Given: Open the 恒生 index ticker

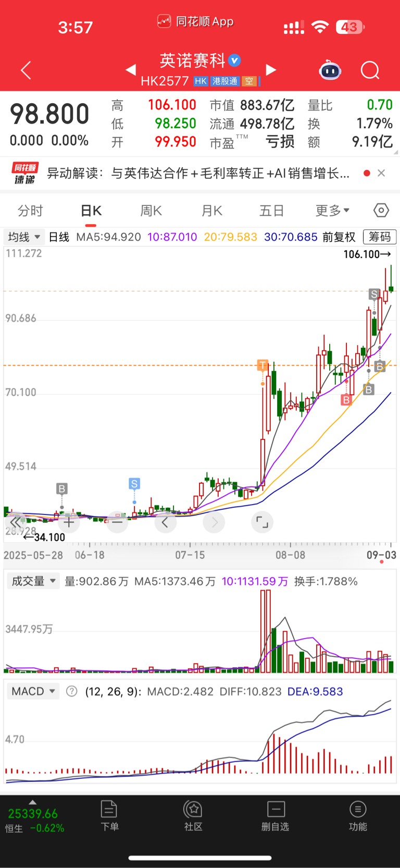Looking at the screenshot, I should click(x=35, y=820).
